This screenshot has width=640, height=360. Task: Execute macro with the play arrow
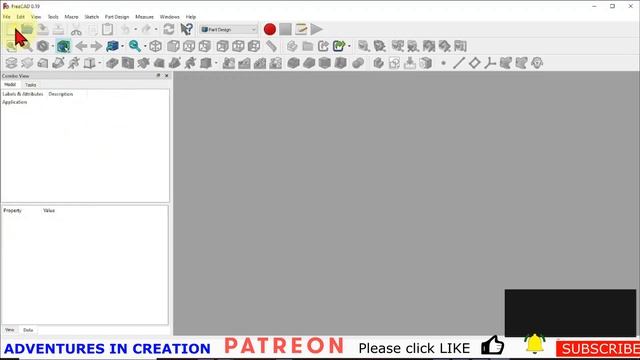click(x=317, y=29)
